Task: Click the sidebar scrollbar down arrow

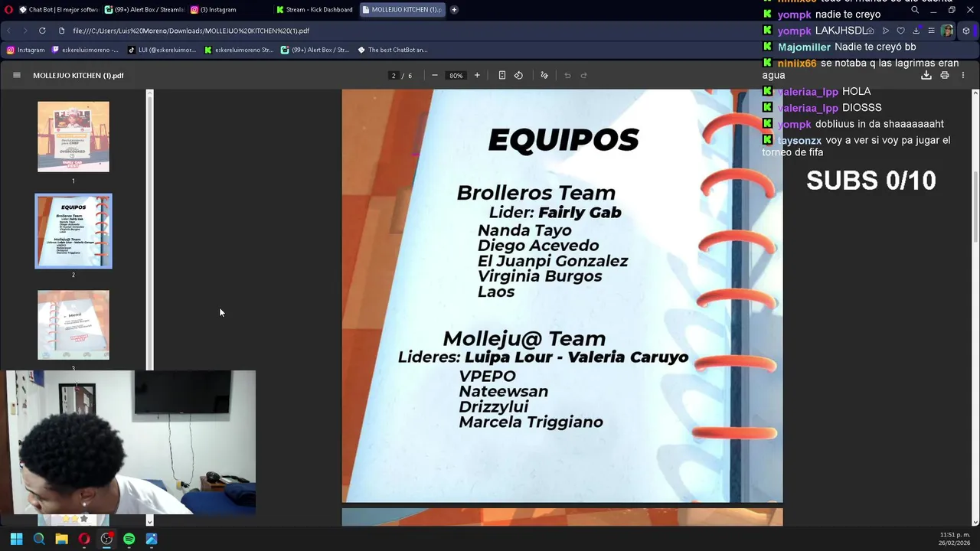Action: (150, 521)
